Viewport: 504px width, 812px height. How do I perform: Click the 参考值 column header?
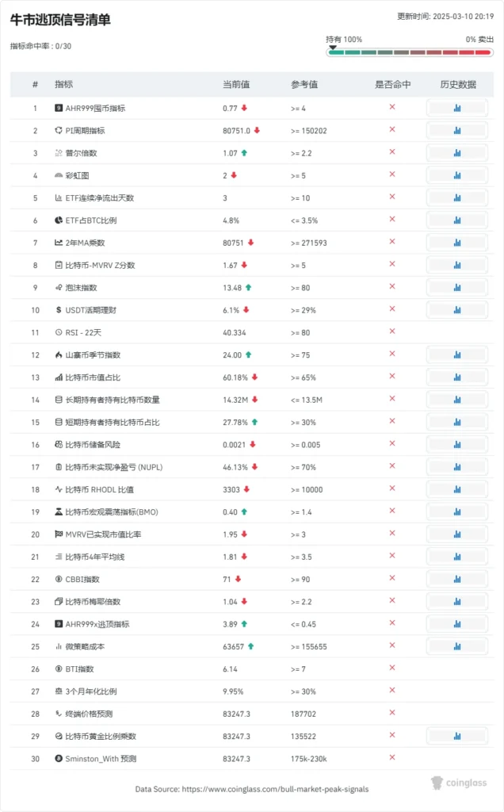(x=304, y=84)
